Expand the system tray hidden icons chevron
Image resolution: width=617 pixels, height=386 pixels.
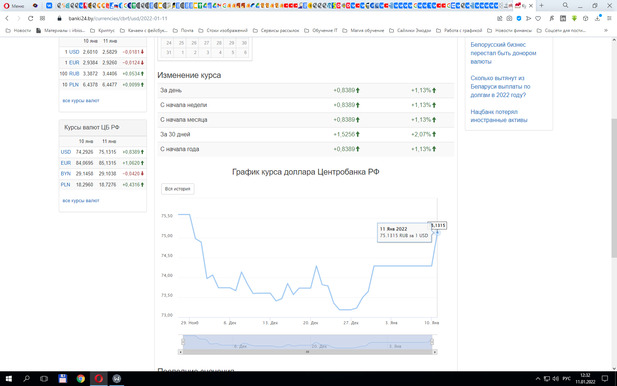[x=538, y=379]
